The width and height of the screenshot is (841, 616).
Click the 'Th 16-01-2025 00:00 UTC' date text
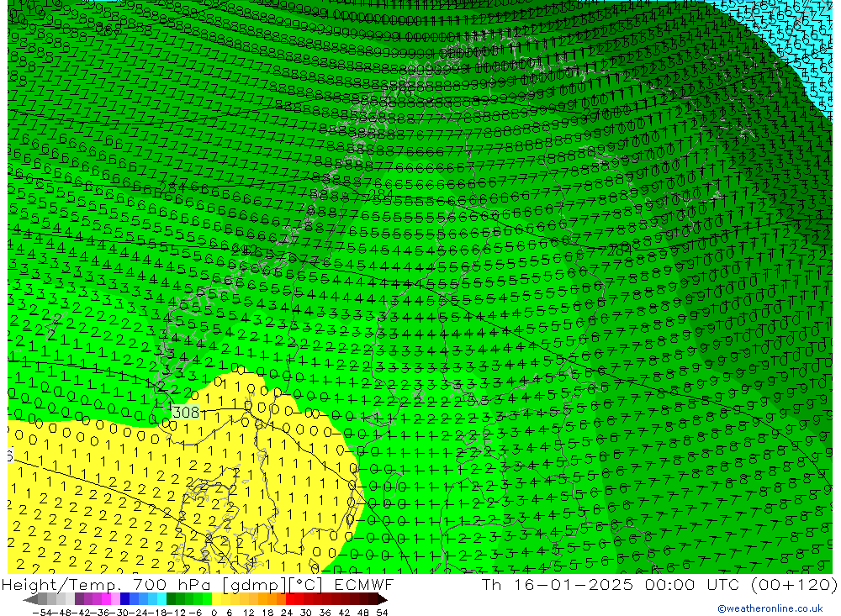tap(611, 584)
